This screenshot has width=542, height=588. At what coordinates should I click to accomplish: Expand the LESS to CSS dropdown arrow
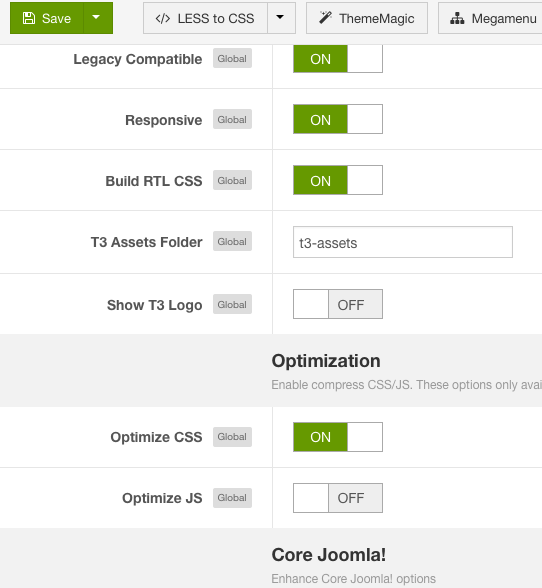coord(280,17)
